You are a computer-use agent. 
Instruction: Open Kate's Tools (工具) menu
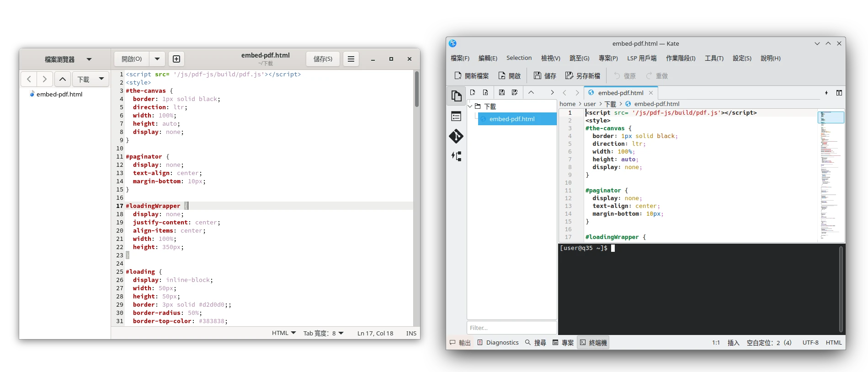714,58
